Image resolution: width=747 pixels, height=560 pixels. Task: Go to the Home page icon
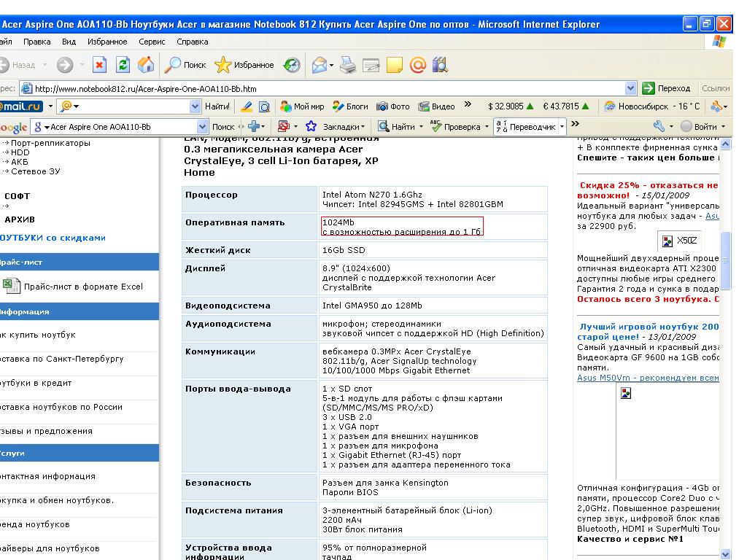(146, 65)
